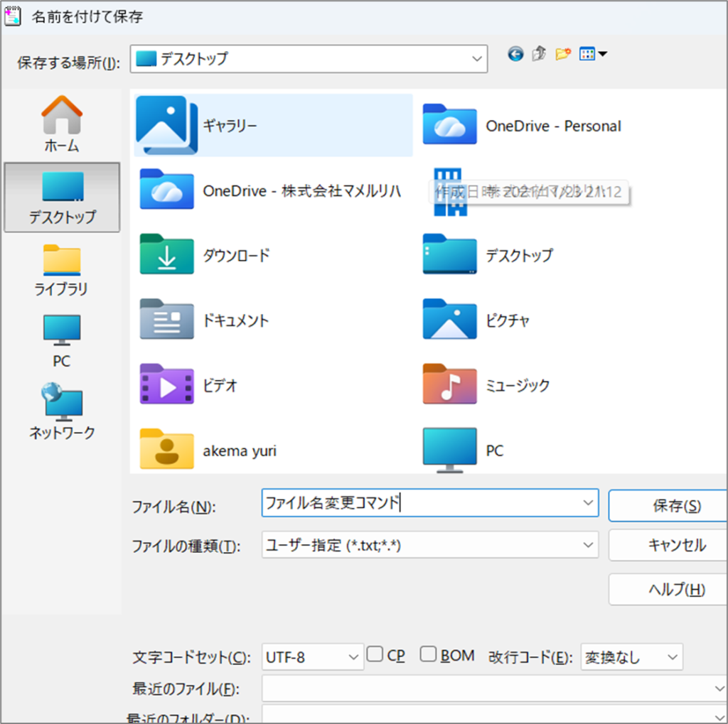Open the 文字コードセット UTF-8 dropdown

click(353, 657)
